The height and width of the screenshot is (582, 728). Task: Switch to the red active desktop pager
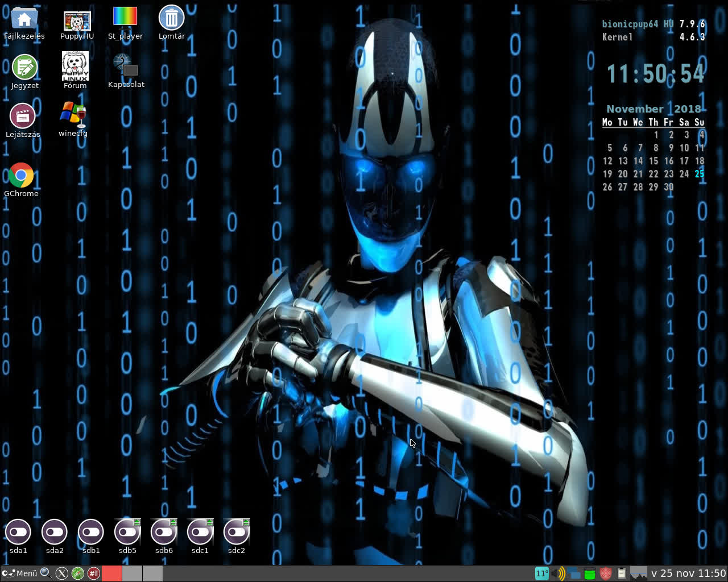tap(111, 573)
